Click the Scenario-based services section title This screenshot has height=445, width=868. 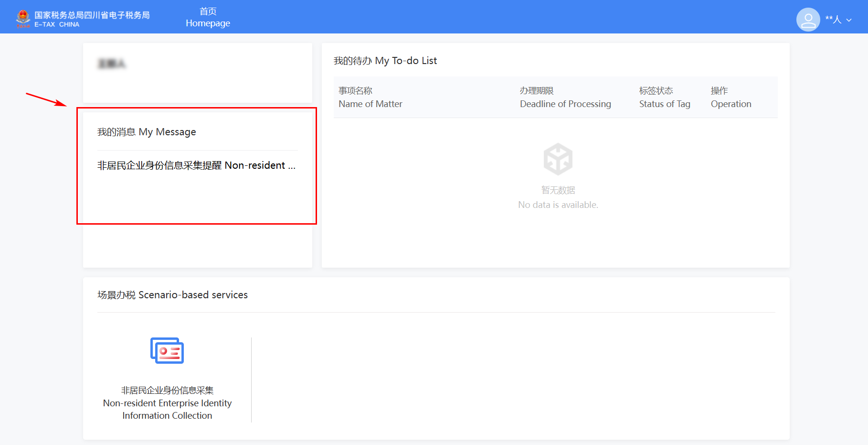point(172,295)
